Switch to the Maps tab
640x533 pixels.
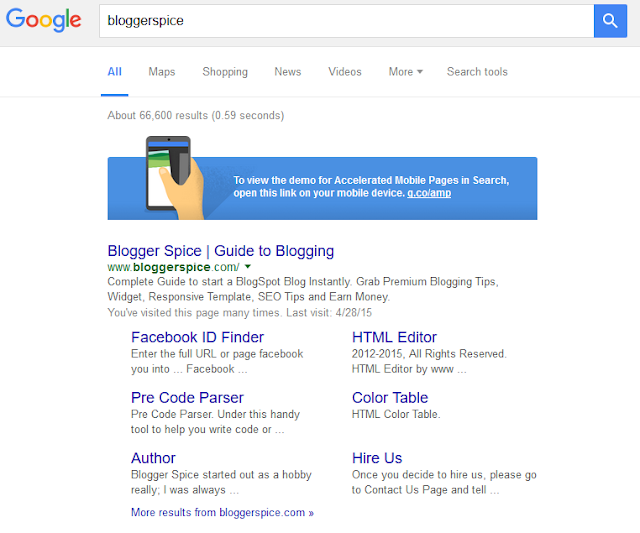tap(162, 72)
